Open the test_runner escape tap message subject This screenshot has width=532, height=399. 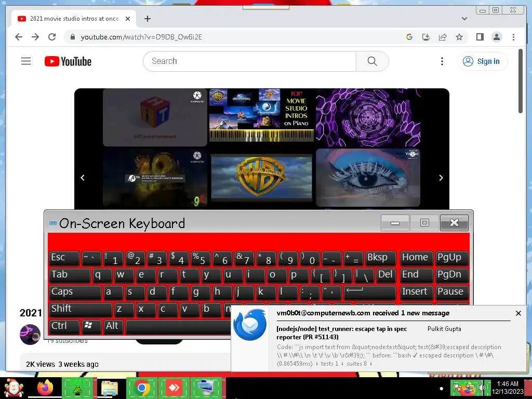(342, 333)
